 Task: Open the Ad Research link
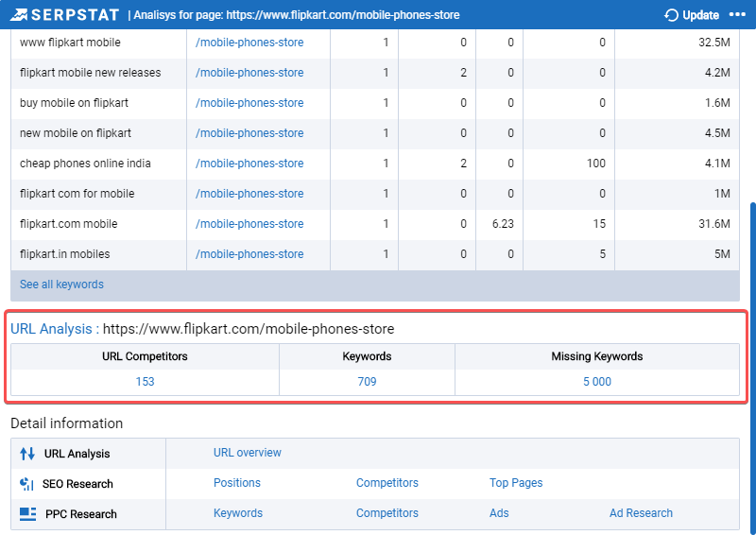pyautogui.click(x=641, y=513)
